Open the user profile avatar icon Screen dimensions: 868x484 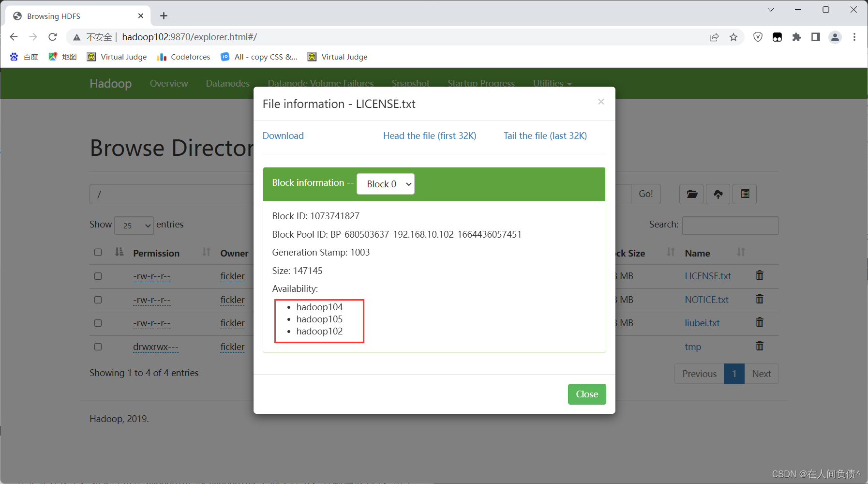click(x=835, y=37)
